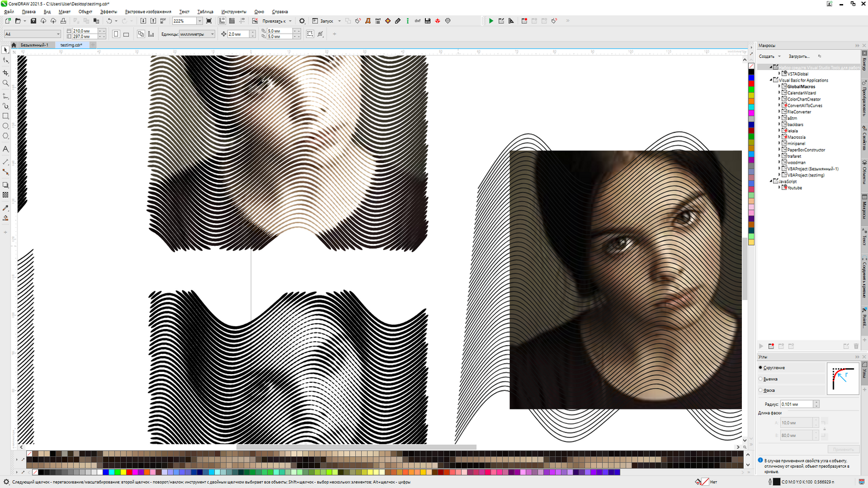868x488 pixels.
Task: Switch to the testimg.cdr document tab
Action: [x=71, y=45]
